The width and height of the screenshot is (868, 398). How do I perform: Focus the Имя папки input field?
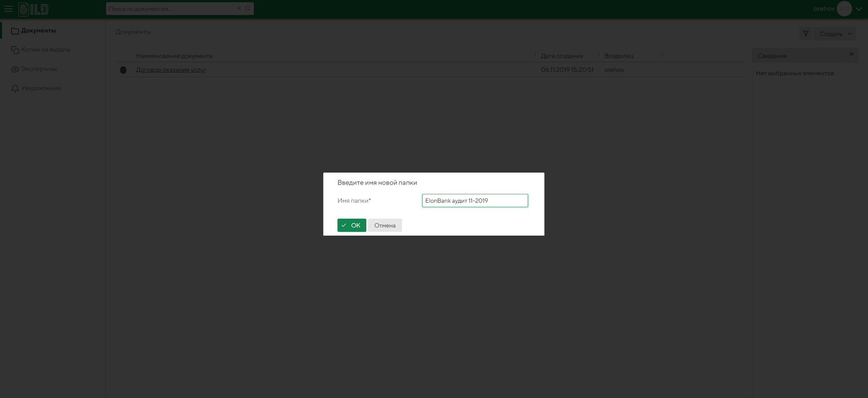coord(475,201)
